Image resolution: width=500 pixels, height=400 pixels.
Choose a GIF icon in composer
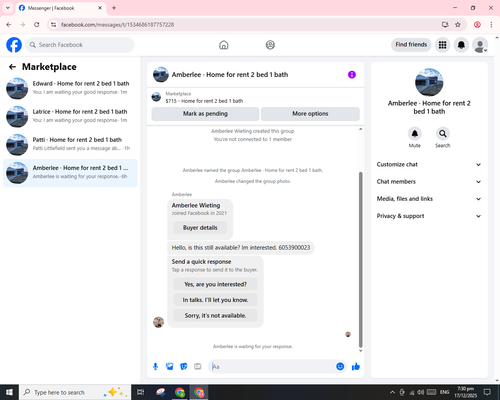(198, 367)
